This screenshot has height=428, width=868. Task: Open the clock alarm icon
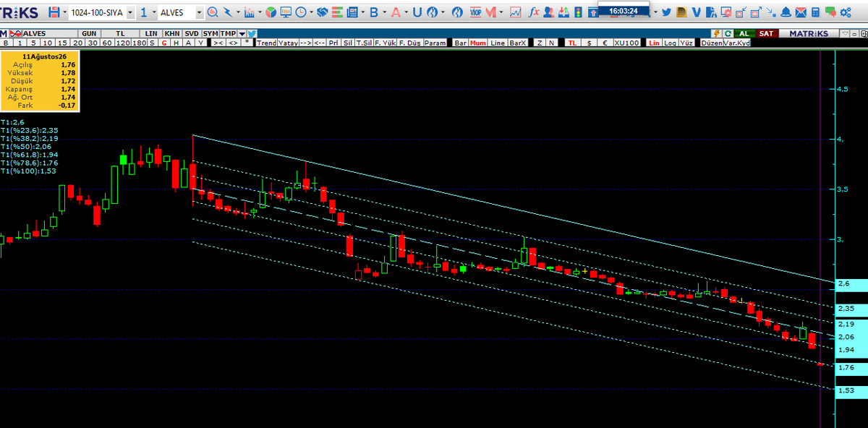click(301, 12)
